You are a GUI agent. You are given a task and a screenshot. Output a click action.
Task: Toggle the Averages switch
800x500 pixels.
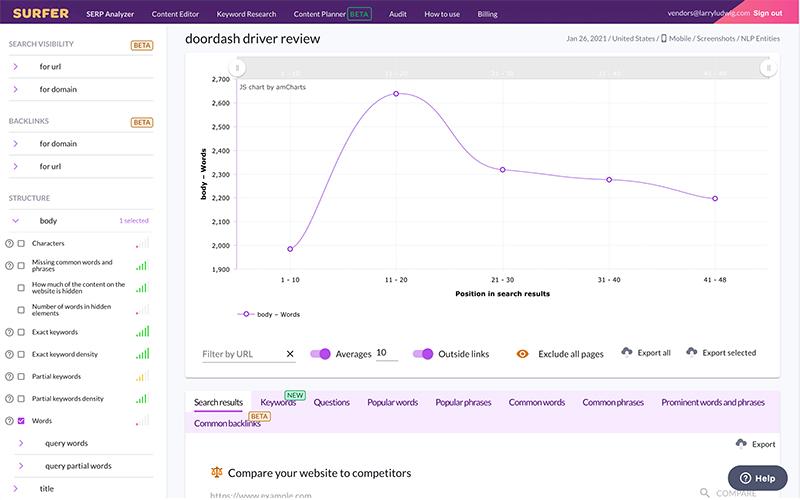point(320,354)
